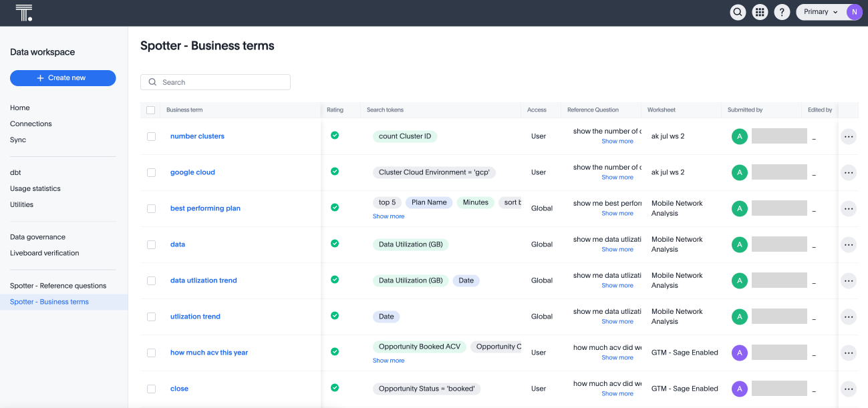Select the checkbox for data utlization trend
Screen dimensions: 868x408
(x=151, y=280)
